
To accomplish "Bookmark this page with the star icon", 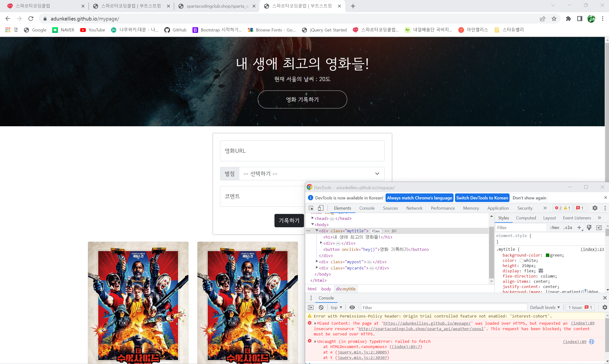I will coord(554,19).
